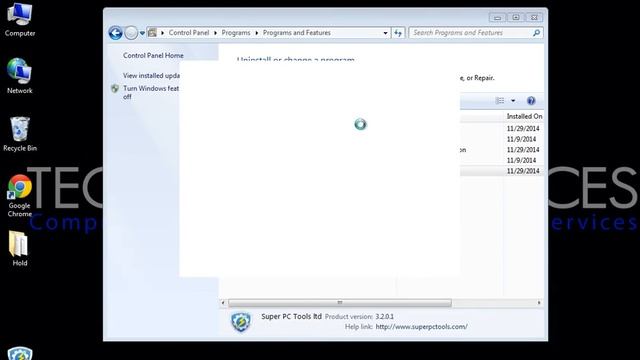The width and height of the screenshot is (640, 360).
Task: Sort by Installed On column header
Action: 524,116
